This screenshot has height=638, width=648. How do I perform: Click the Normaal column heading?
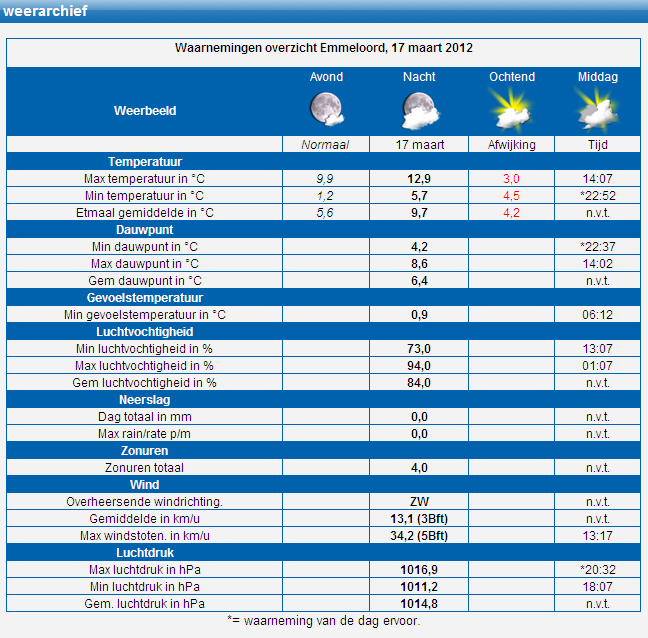325,145
